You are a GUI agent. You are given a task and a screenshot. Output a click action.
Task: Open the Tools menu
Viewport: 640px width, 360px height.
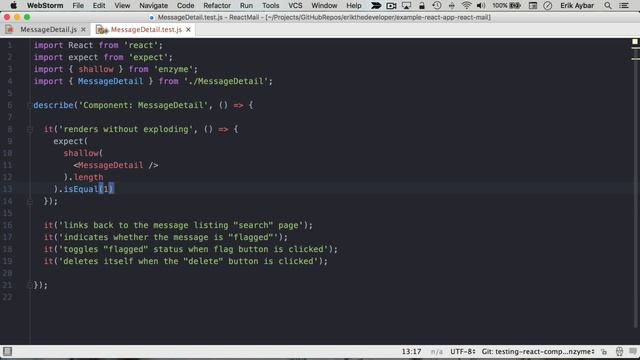click(270, 6)
